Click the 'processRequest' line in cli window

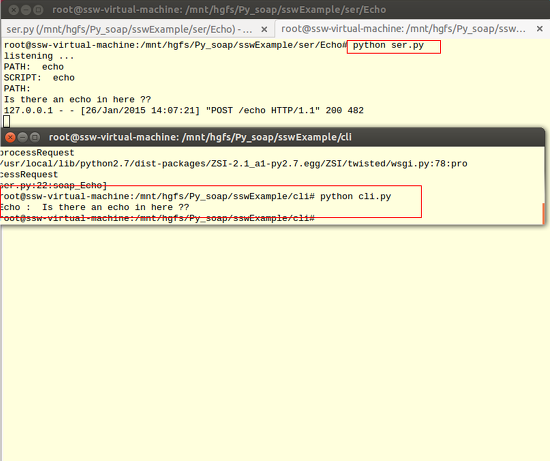tap(37, 153)
